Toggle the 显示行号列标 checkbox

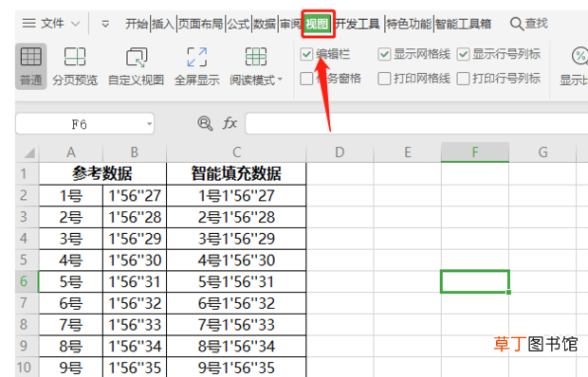[463, 54]
